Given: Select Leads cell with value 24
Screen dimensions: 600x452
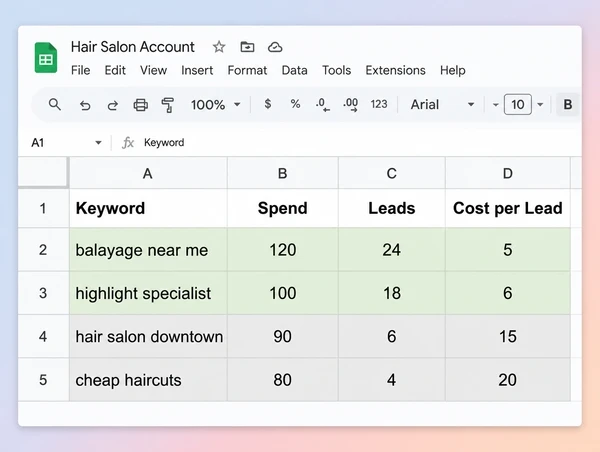Looking at the screenshot, I should 392,250.
